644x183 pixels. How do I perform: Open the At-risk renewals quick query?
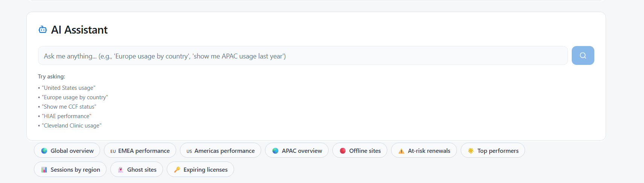424,150
